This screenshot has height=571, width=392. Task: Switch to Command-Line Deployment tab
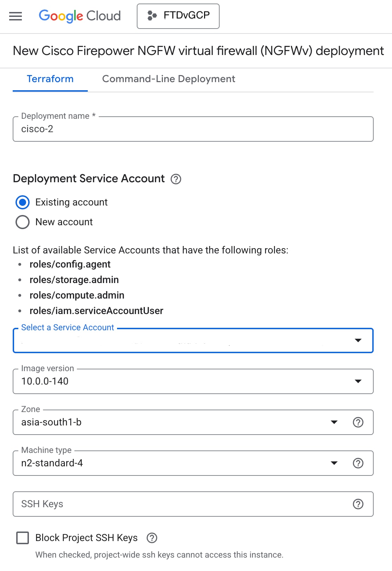tap(169, 79)
